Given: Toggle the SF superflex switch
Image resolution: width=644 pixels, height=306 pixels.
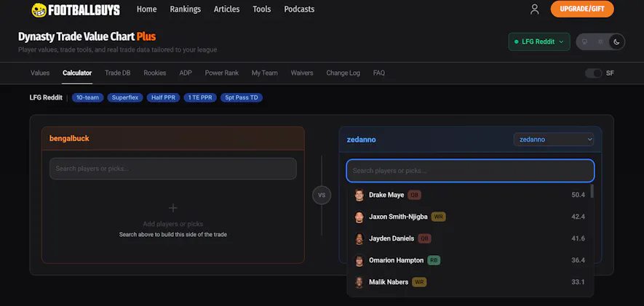Looking at the screenshot, I should [x=594, y=73].
